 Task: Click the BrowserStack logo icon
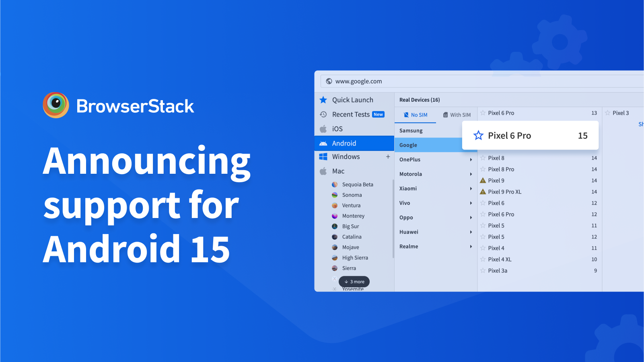[x=56, y=105]
